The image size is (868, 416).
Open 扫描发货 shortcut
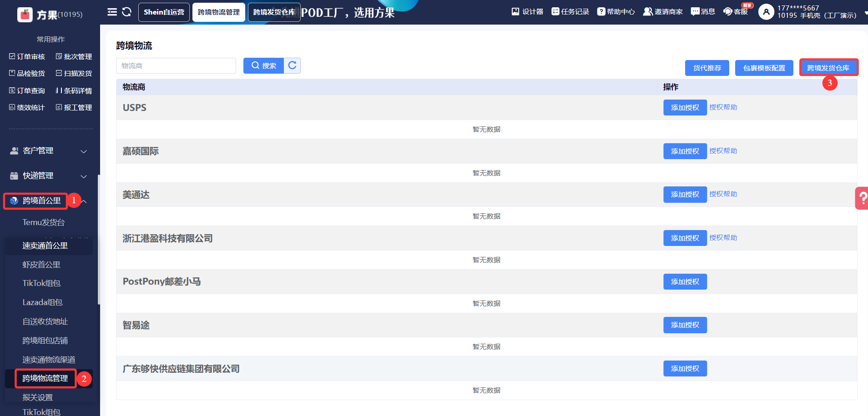click(74, 73)
